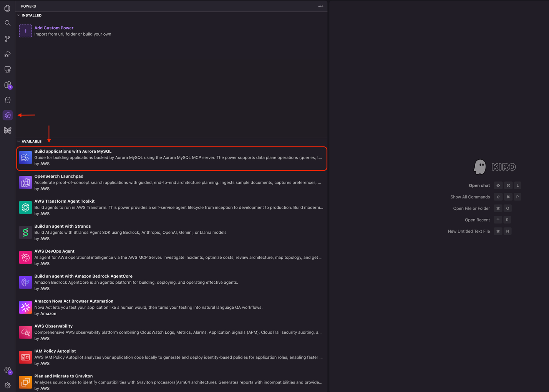
Task: Click the IAM Policy Autopilot icon
Action: (x=25, y=357)
